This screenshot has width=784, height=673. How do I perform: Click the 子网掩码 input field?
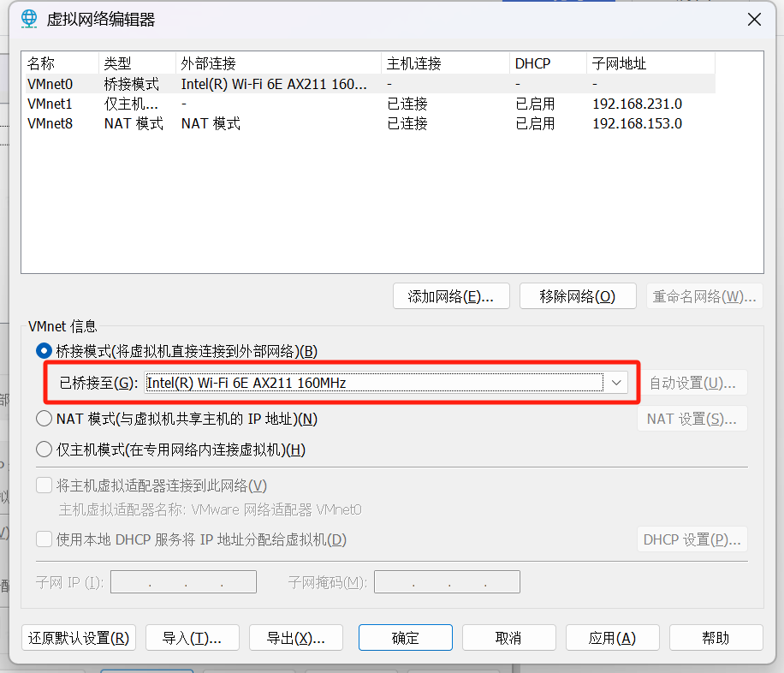pos(447,582)
